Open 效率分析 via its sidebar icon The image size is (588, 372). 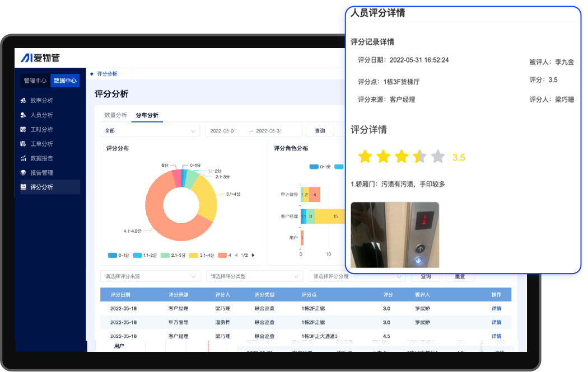(24, 100)
